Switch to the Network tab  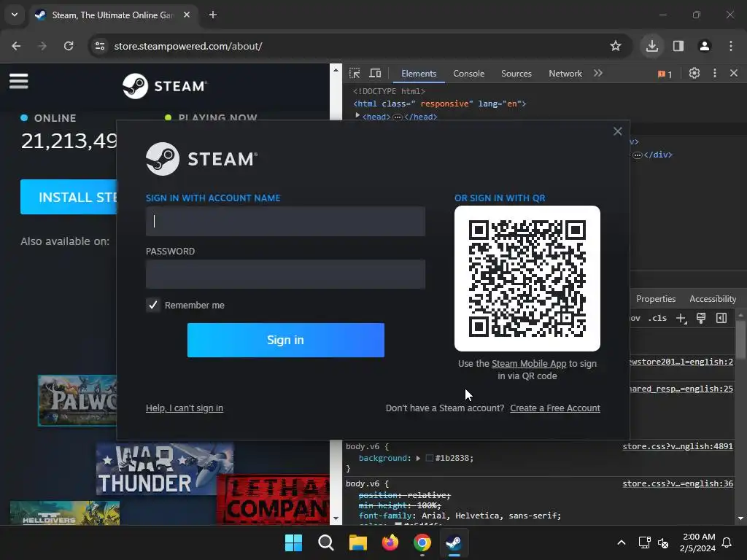tap(565, 74)
